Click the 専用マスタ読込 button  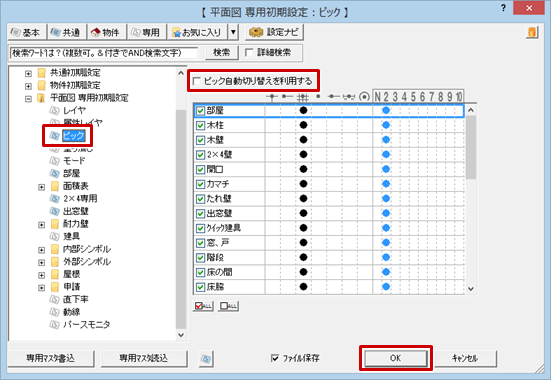[x=144, y=359]
